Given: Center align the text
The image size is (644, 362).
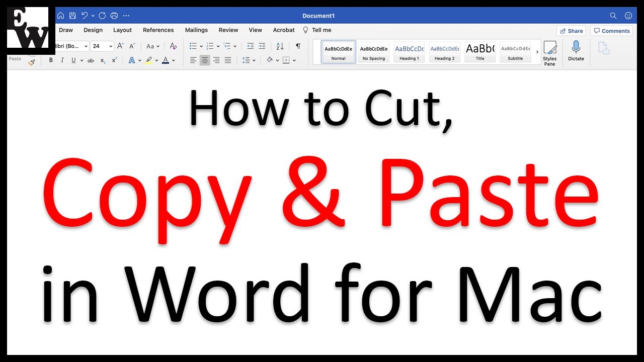Looking at the screenshot, I should [x=205, y=60].
